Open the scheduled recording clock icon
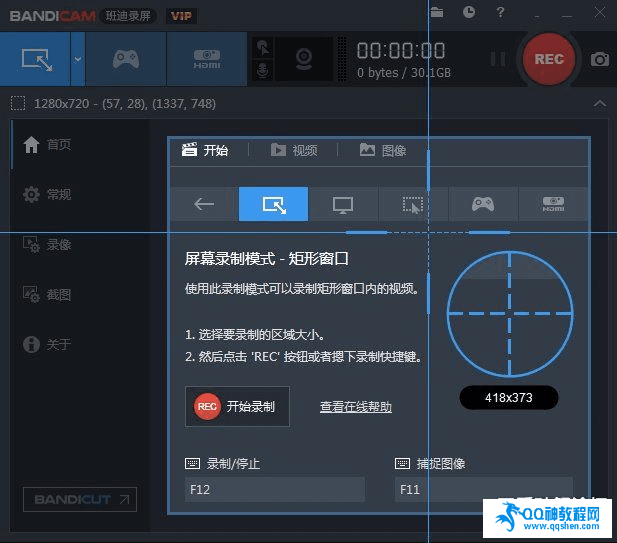The height and width of the screenshot is (543, 617). coord(469,12)
